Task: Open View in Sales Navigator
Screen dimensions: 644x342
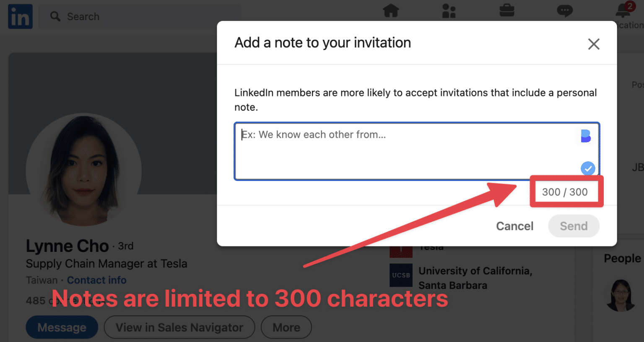Action: tap(179, 327)
